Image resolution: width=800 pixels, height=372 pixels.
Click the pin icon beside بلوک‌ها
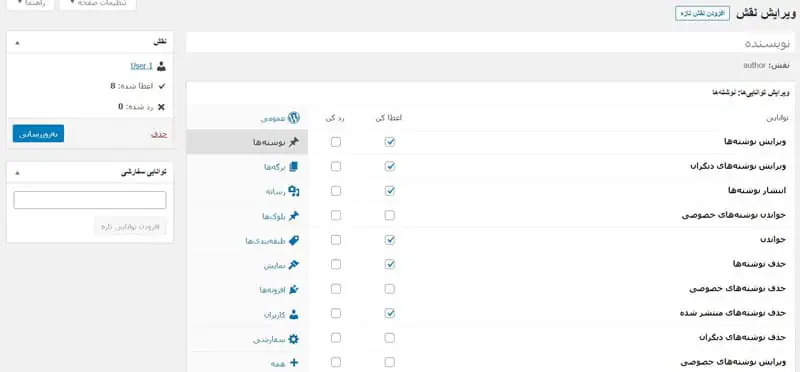click(293, 216)
